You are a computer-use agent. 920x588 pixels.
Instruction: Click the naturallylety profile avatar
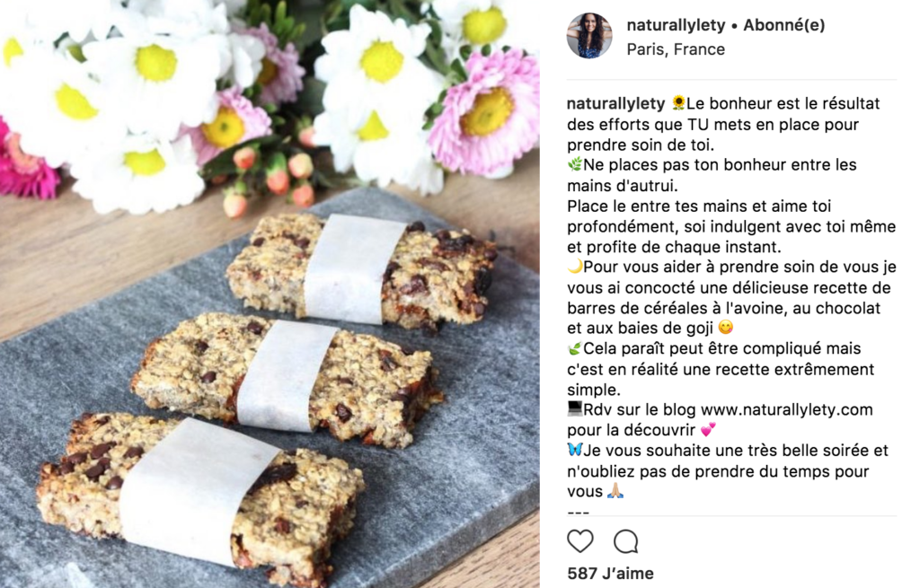[x=589, y=36]
